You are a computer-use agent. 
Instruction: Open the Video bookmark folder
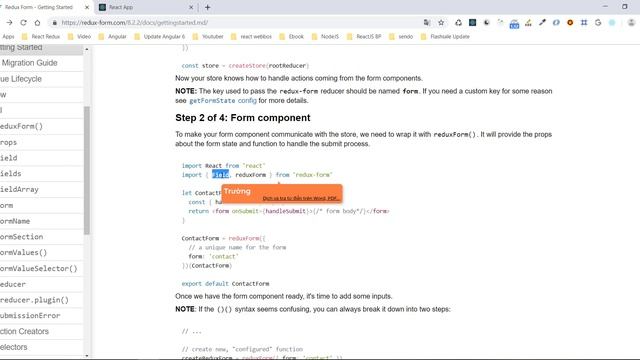[80, 37]
